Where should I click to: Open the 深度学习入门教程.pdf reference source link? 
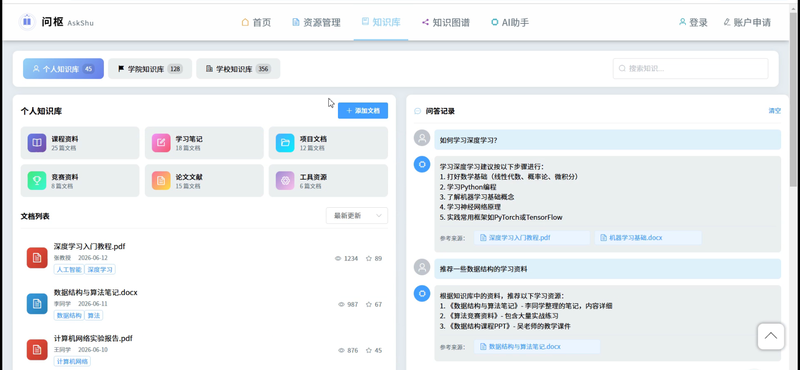(x=532, y=238)
